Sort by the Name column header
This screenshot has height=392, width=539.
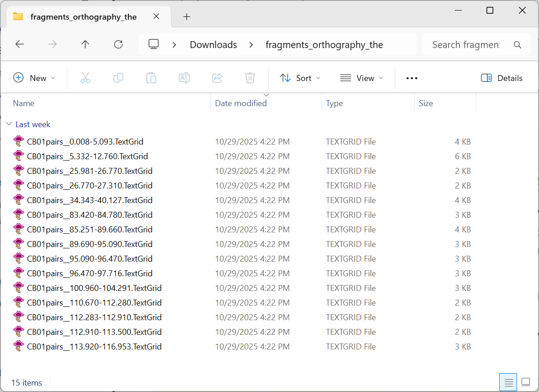(24, 103)
